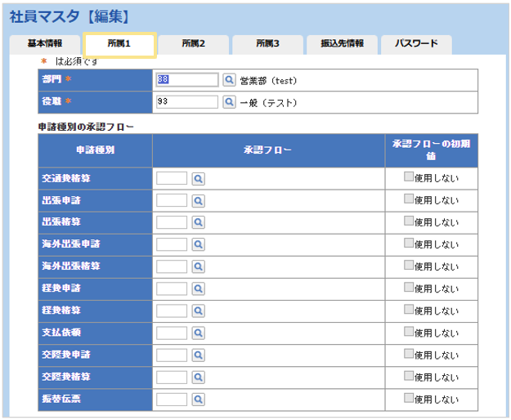Focus the 部門 code input field
Screen dimensions: 511x420
(x=187, y=80)
